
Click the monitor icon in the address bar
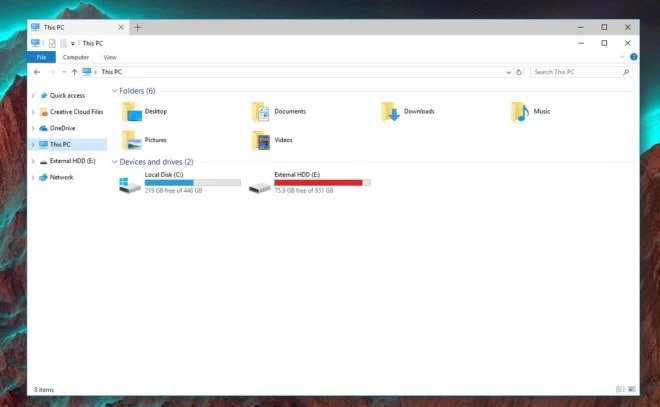tap(87, 72)
